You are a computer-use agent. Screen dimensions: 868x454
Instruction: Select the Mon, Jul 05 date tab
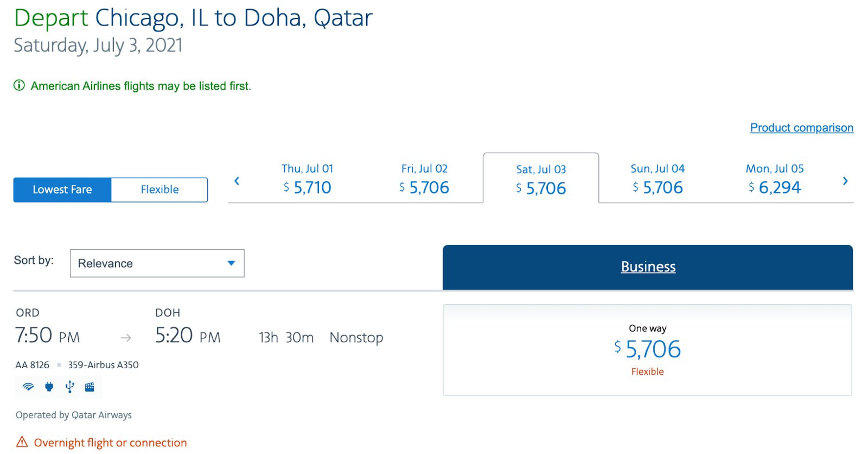pos(774,179)
